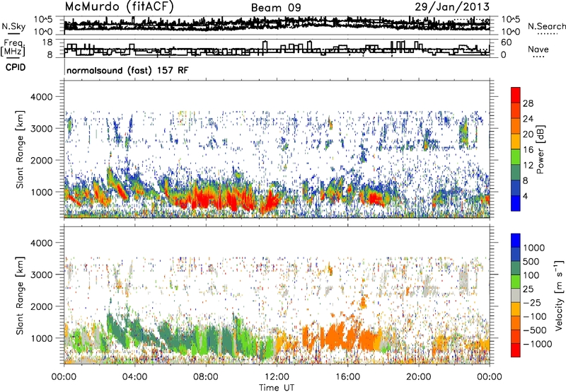566x392 pixels.
Task: Click the bright blue bottom segment of Power colorbar
Action: point(516,203)
